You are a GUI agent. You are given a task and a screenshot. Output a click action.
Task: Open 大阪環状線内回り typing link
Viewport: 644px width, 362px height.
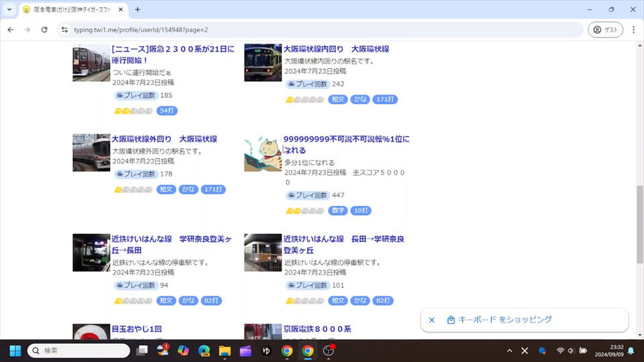pos(336,49)
